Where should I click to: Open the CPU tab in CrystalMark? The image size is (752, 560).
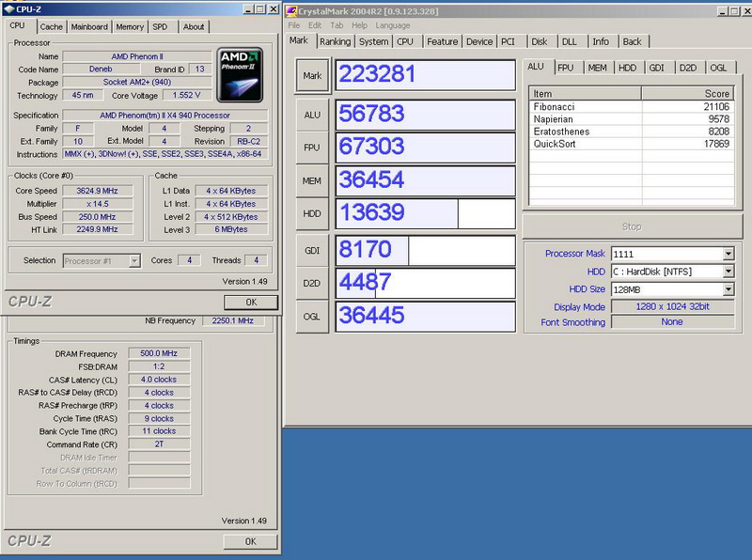[405, 41]
